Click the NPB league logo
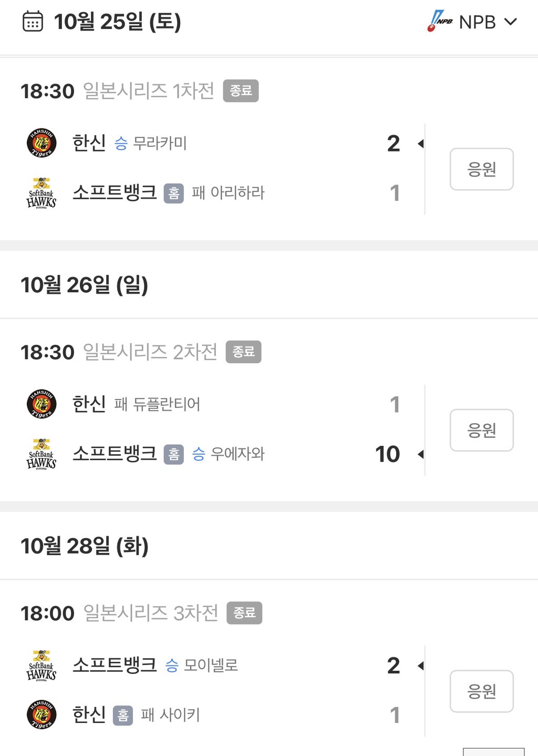This screenshot has width=538, height=756. click(x=440, y=21)
